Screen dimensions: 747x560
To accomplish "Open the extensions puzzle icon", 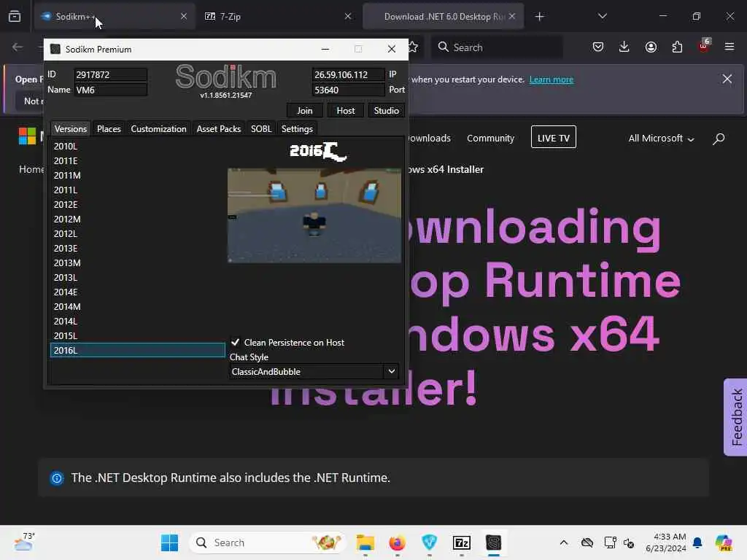I will coord(677,47).
